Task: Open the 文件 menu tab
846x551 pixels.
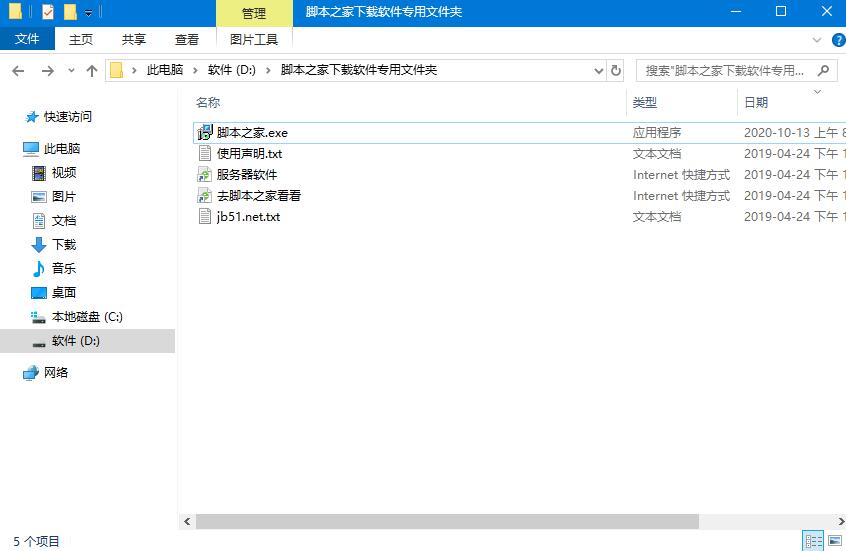Action: tap(27, 39)
